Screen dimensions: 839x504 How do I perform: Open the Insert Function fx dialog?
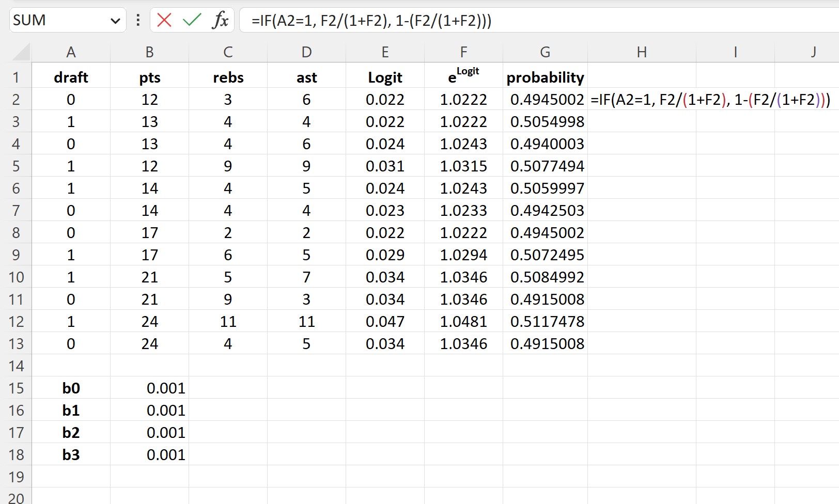(220, 20)
